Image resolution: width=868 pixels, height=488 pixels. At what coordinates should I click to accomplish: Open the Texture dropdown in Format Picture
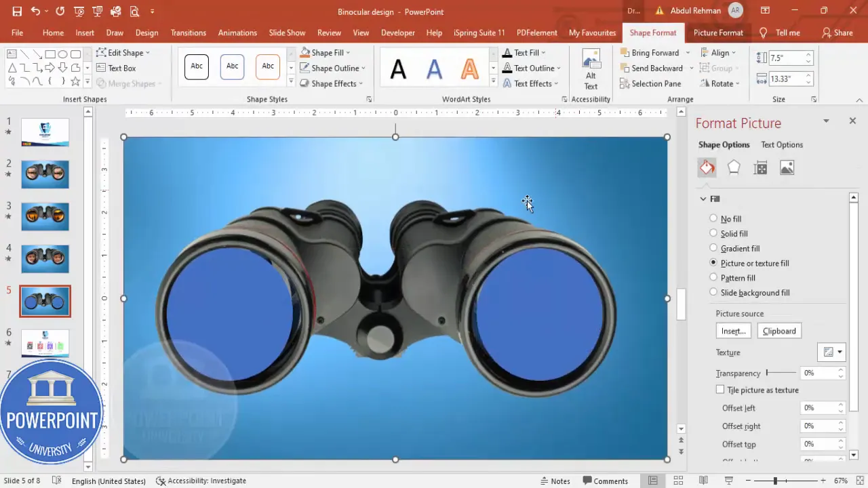(x=832, y=352)
